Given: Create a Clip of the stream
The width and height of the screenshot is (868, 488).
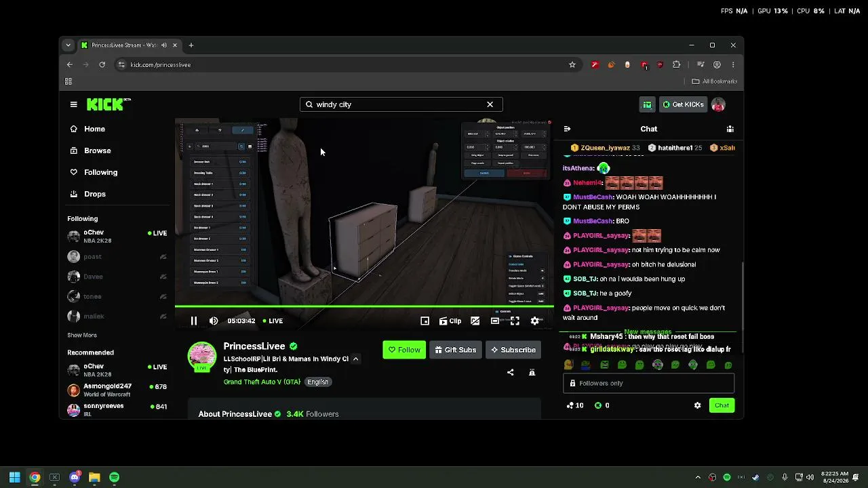Looking at the screenshot, I should 450,321.
